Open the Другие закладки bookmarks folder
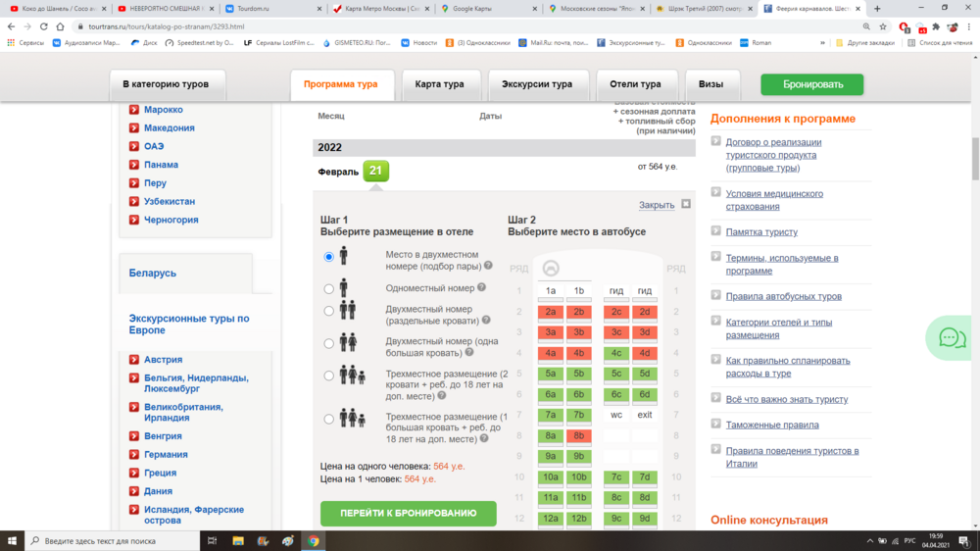Viewport: 980px width, 551px height. pyautogui.click(x=867, y=43)
